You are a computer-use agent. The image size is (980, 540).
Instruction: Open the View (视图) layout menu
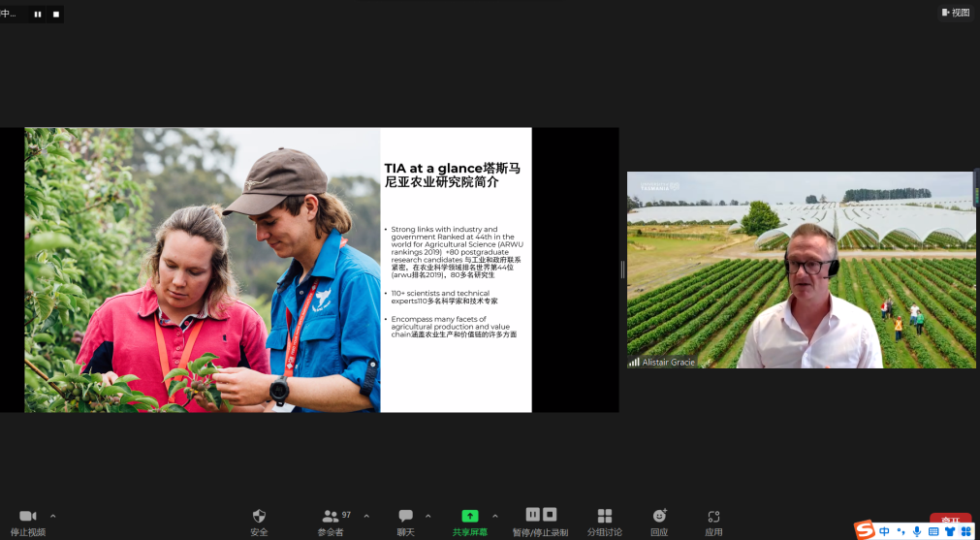955,13
